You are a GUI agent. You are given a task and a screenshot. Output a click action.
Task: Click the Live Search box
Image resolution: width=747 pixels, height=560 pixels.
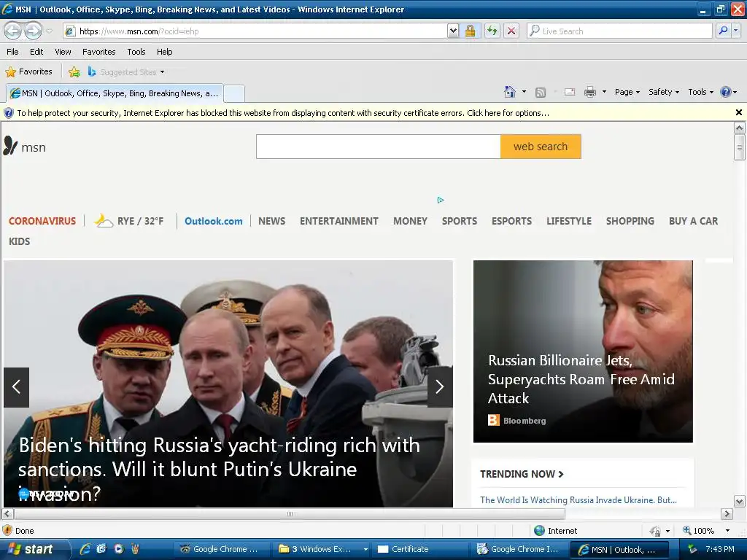coord(619,31)
